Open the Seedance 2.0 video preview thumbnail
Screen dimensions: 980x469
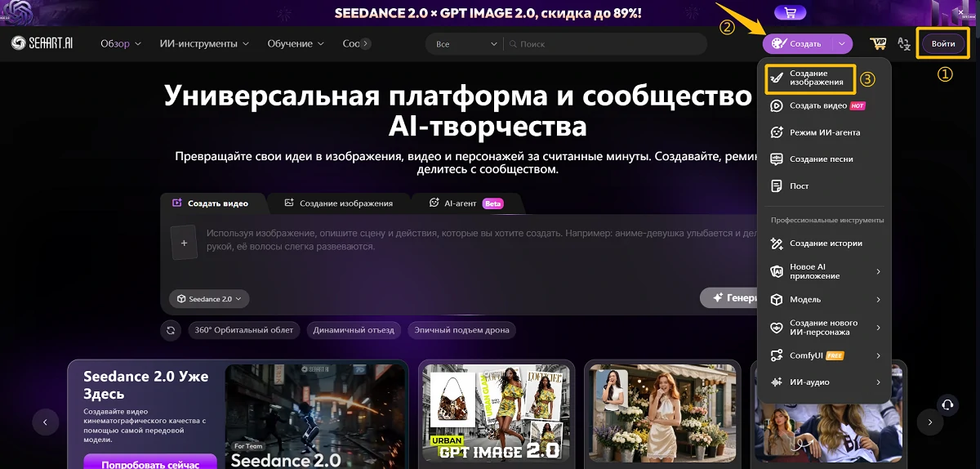point(315,416)
